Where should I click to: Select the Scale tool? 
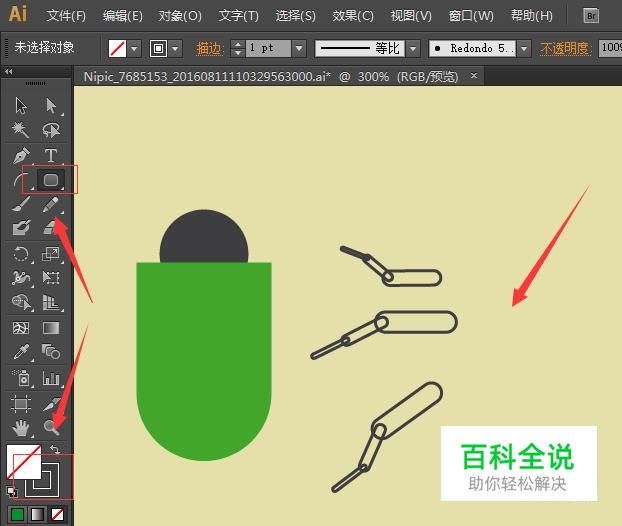pos(51,254)
